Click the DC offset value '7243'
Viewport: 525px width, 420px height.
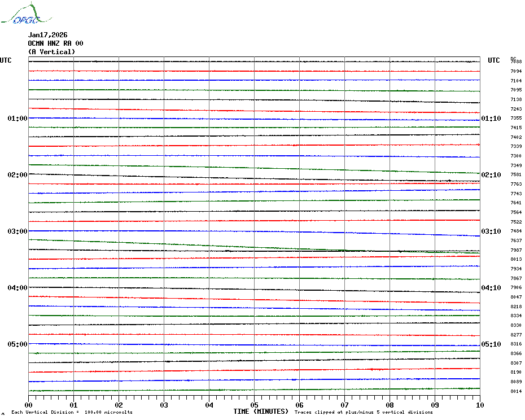coord(516,109)
